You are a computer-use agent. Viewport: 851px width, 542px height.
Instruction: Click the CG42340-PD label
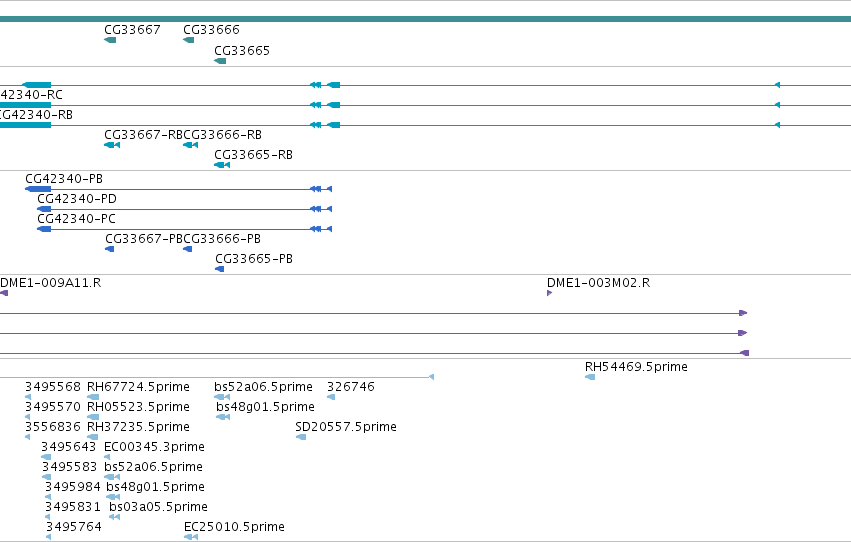[77, 199]
